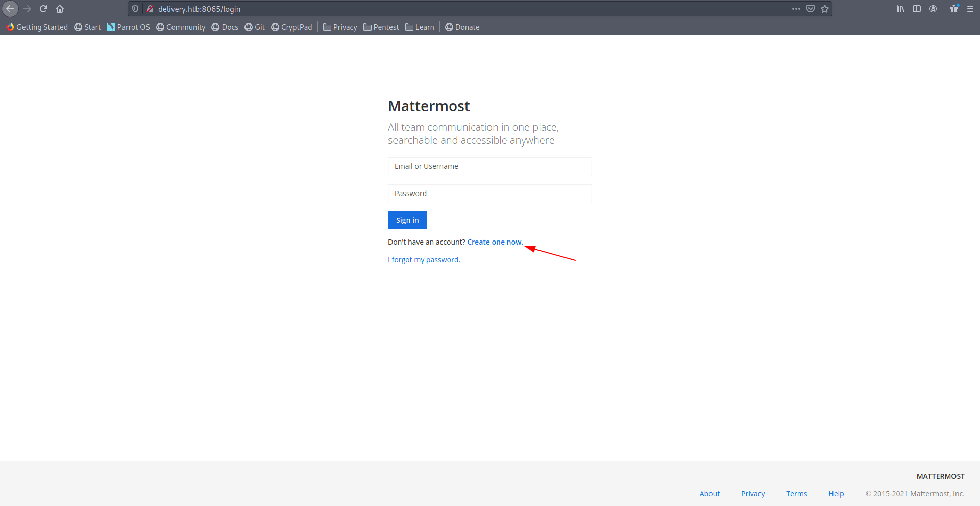Open the Getting Started bookmark
The height and width of the screenshot is (506, 980).
(x=37, y=27)
